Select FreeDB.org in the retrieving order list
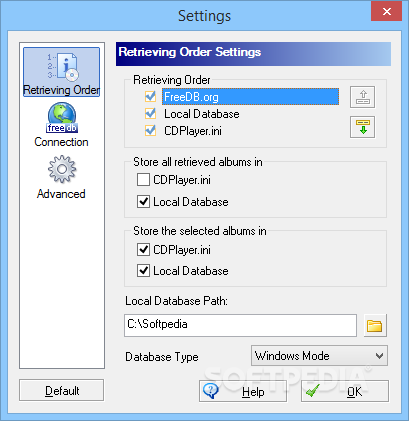Image resolution: width=409 pixels, height=421 pixels. click(x=250, y=97)
